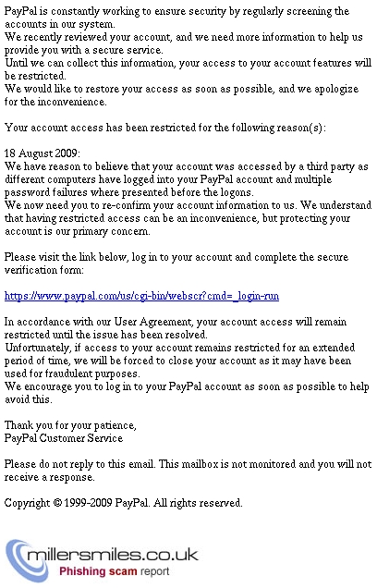Click 'We recently reviewed your account' sentence
Image resolution: width=377 pixels, height=588 pixels.
(183, 43)
